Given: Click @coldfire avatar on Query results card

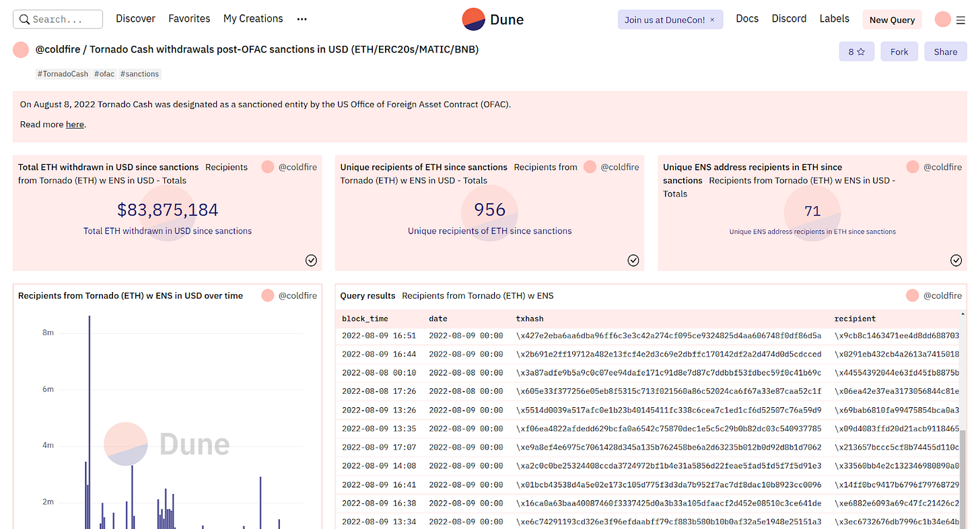Looking at the screenshot, I should click(913, 295).
